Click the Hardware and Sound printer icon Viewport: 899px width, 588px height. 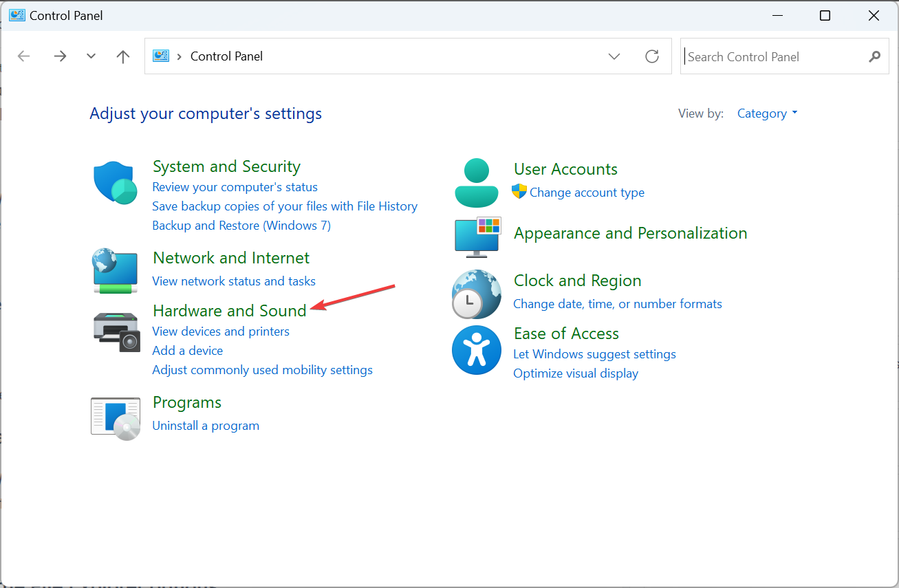pyautogui.click(x=116, y=331)
